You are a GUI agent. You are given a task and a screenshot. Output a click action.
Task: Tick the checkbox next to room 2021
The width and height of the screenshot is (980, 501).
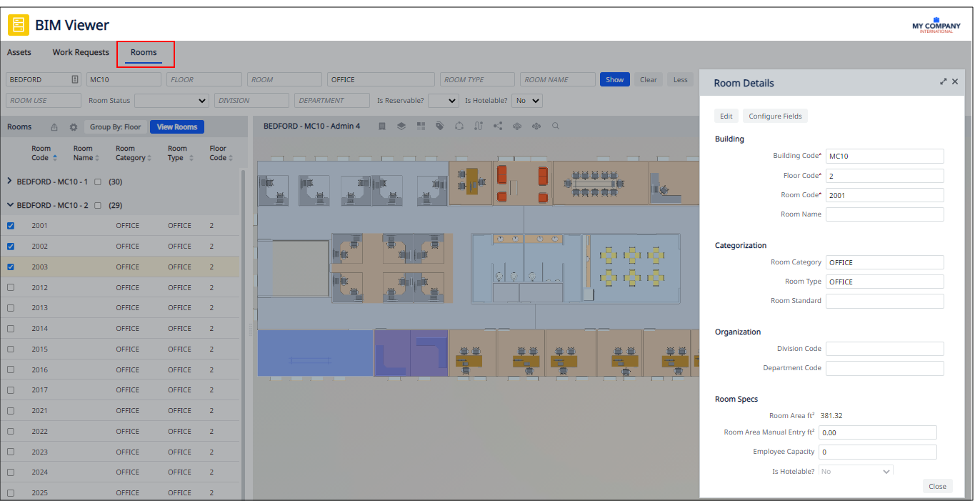(x=9, y=410)
